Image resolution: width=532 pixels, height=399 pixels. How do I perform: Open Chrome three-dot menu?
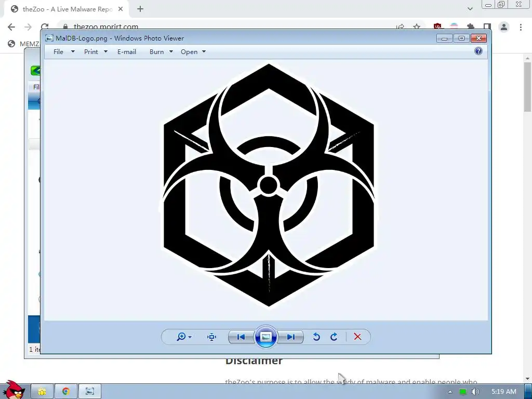point(521,27)
